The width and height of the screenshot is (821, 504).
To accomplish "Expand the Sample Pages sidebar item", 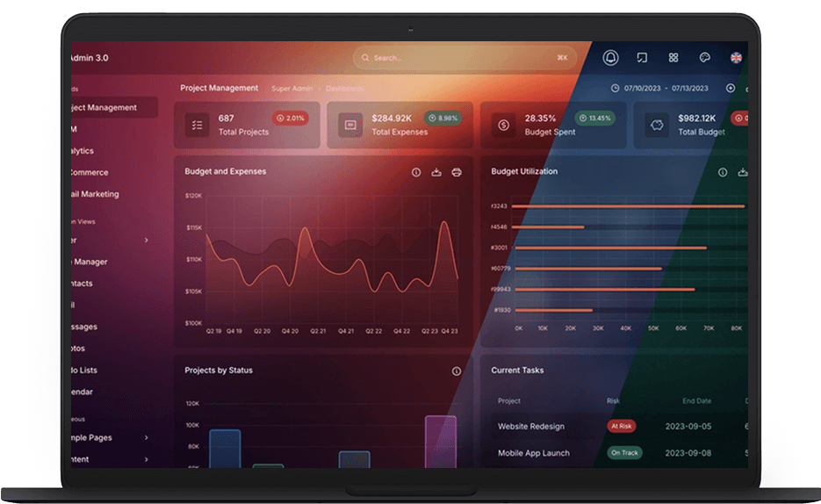I will point(146,437).
